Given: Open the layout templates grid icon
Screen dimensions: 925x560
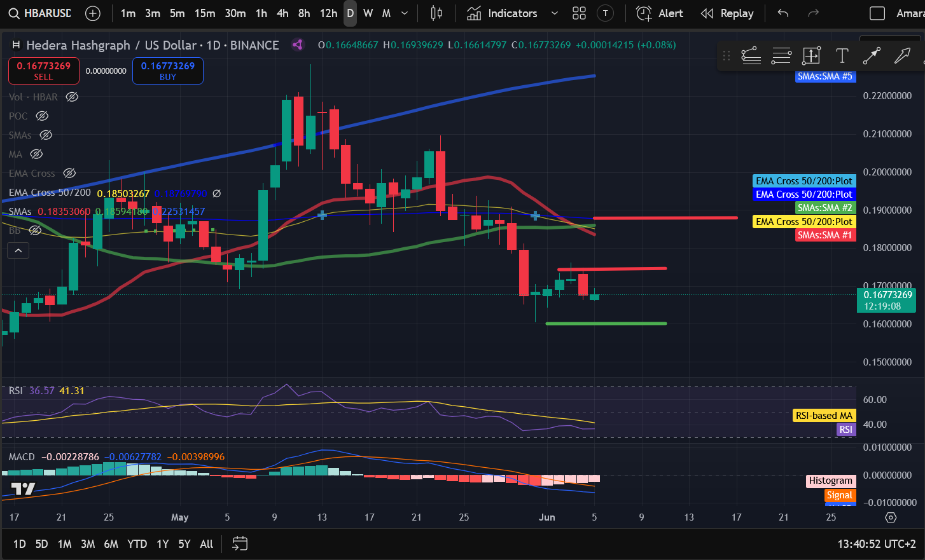Looking at the screenshot, I should pos(579,13).
